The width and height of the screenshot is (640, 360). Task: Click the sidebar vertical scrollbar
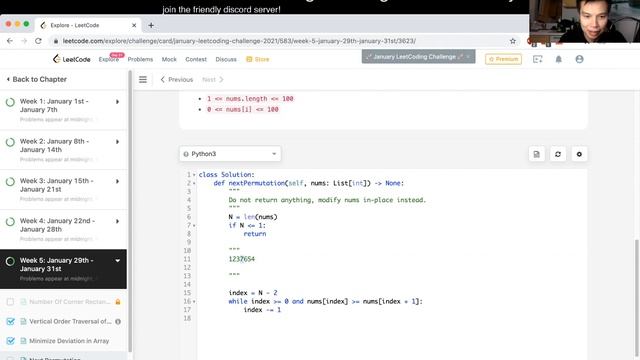130,210
